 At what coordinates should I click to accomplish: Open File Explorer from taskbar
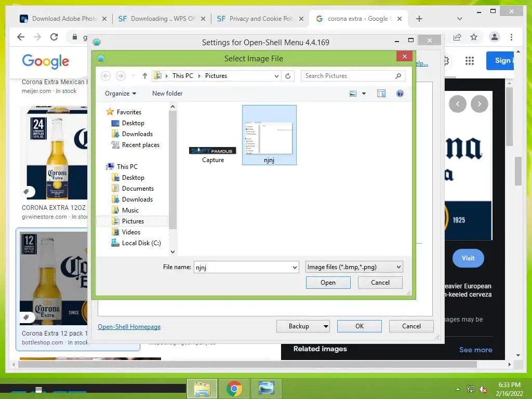point(202,389)
